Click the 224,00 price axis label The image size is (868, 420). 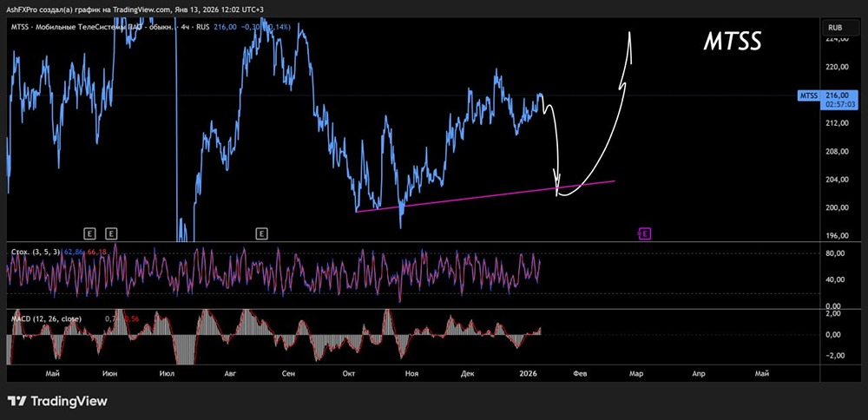click(x=837, y=39)
